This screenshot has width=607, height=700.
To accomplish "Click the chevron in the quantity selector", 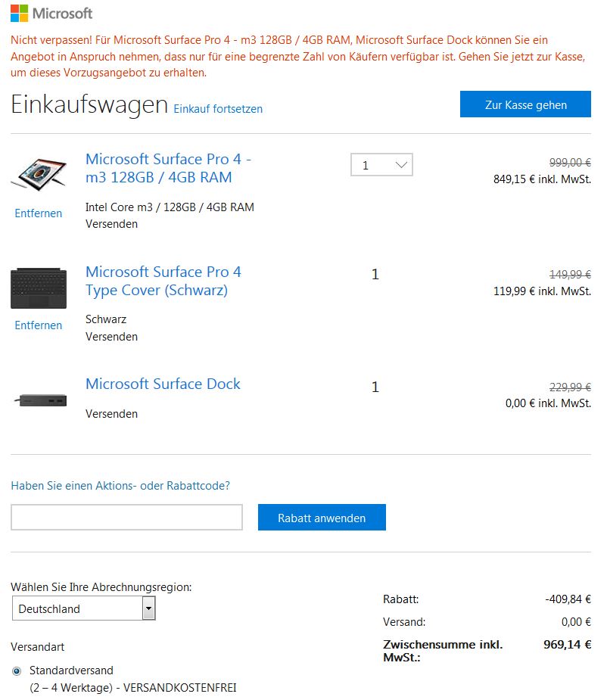I will point(401,165).
